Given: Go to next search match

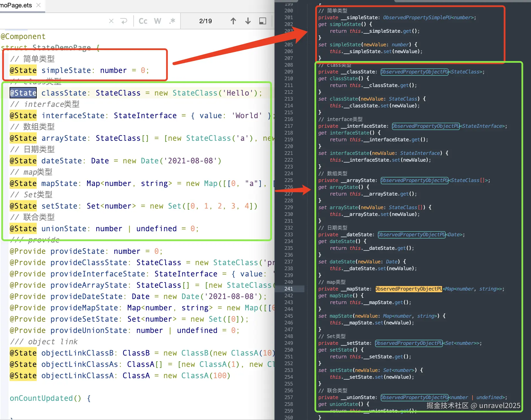Looking at the screenshot, I should pyautogui.click(x=248, y=21).
